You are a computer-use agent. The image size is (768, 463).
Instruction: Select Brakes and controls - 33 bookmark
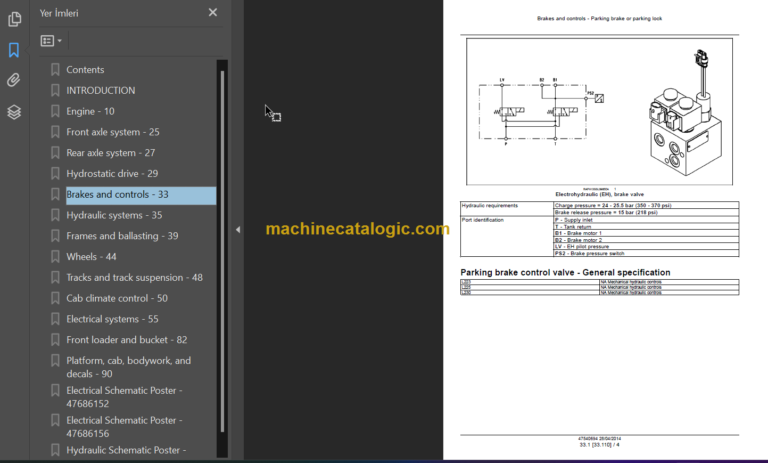(141, 195)
